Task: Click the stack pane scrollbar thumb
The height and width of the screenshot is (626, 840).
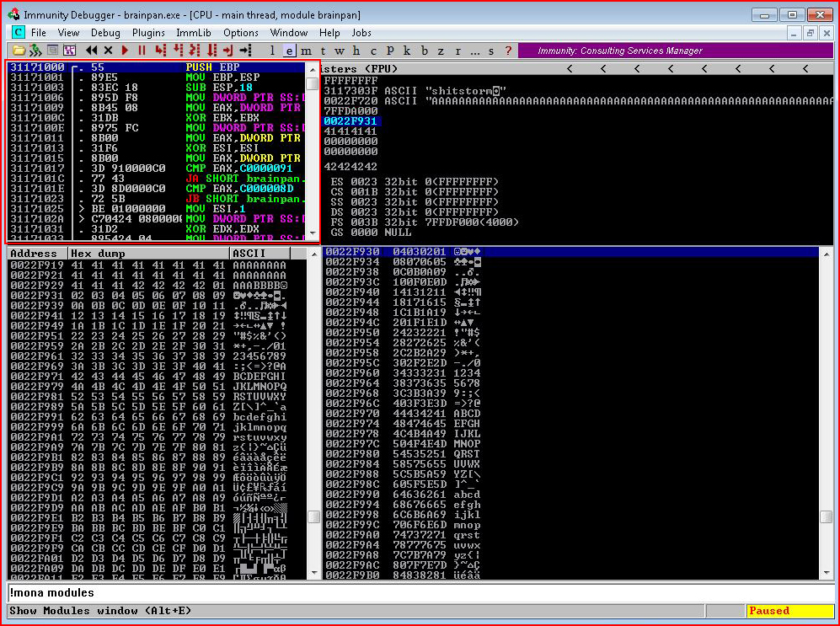Action: (826, 517)
